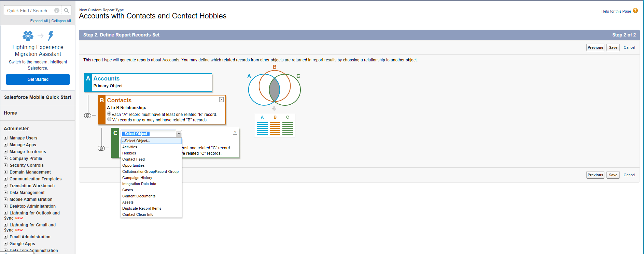Select 'A records may or may not have B' radio
644x254 pixels.
coord(109,119)
